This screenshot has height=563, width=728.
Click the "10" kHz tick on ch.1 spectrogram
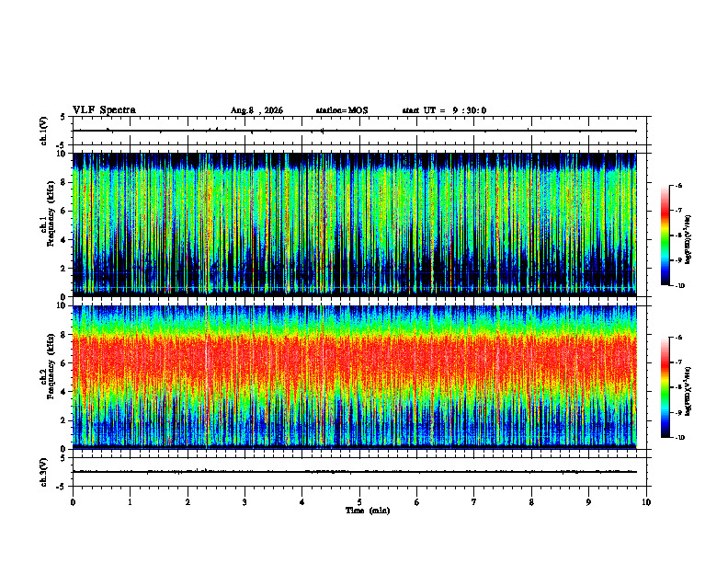coord(63,154)
